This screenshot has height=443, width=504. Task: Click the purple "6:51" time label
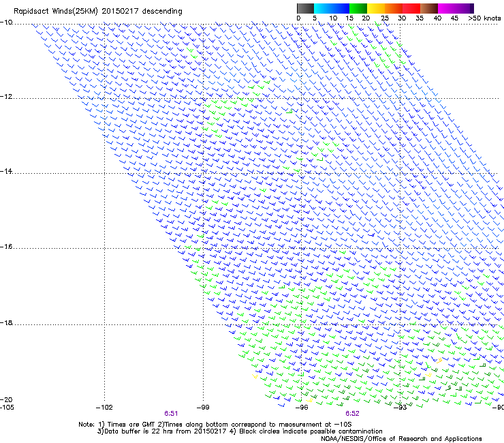171,414
